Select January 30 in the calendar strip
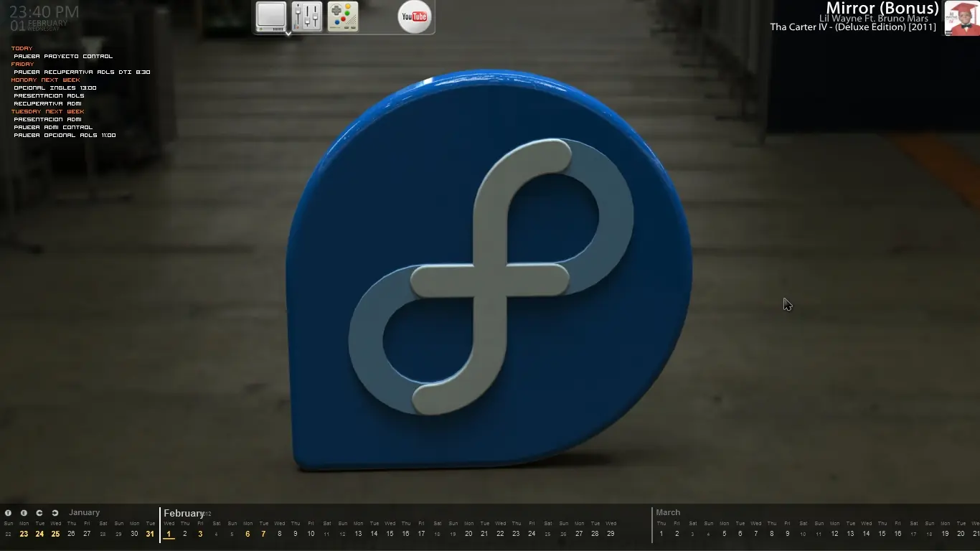Image resolution: width=980 pixels, height=551 pixels. pos(134,534)
